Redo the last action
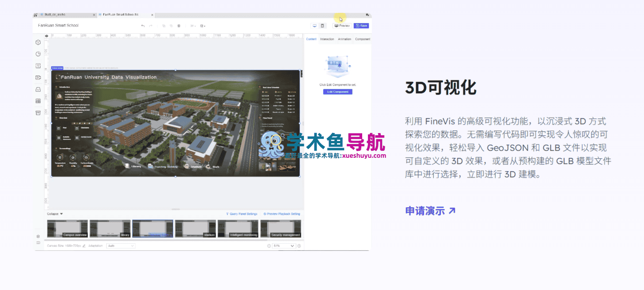 click(x=151, y=26)
